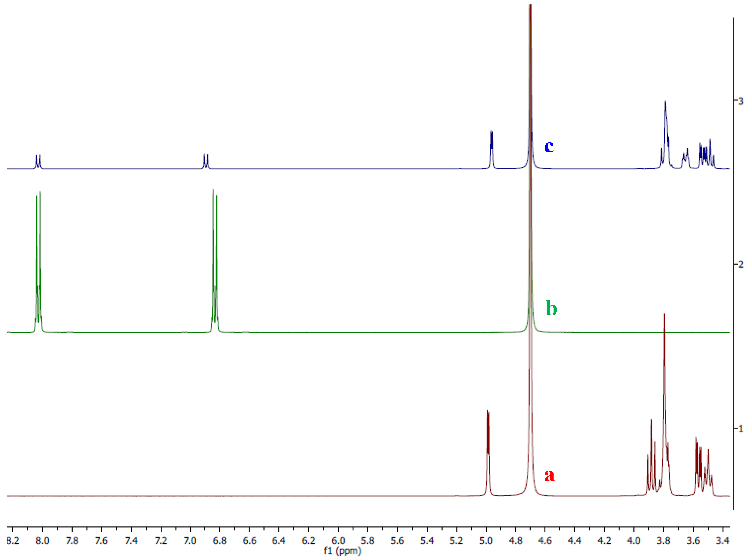Click stack index 2 on right axis

[741, 264]
